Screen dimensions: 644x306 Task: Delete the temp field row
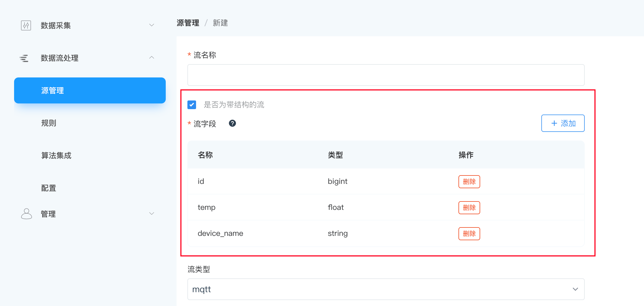tap(469, 208)
